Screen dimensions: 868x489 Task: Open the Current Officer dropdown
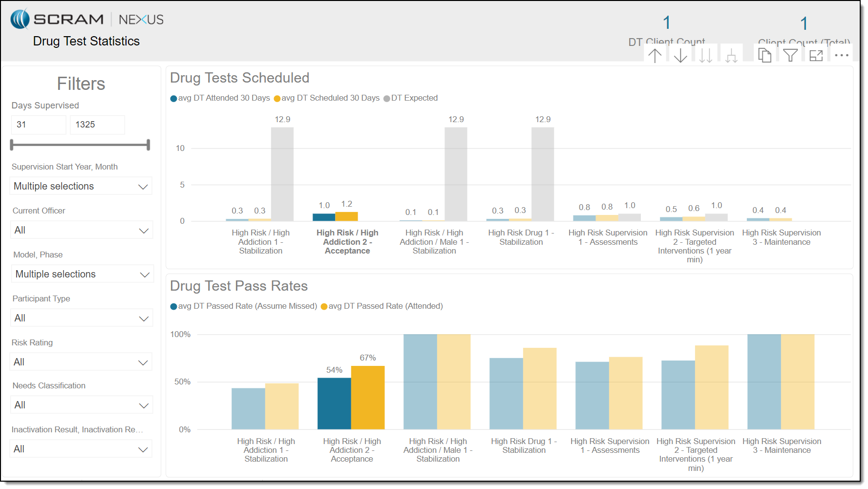tap(81, 230)
